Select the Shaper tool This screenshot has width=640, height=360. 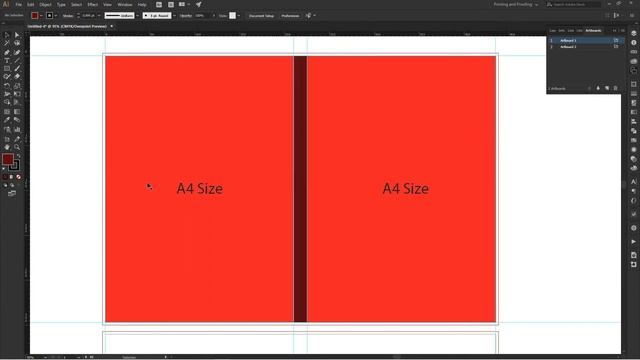pos(7,77)
